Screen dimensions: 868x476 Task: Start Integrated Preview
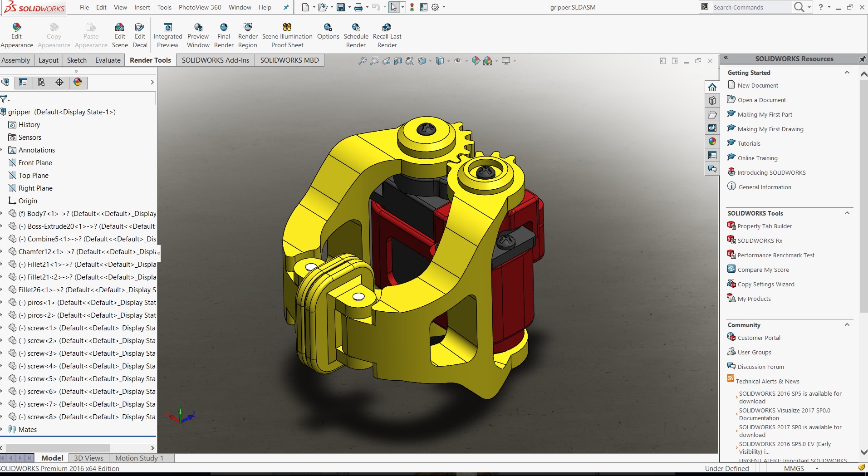(x=167, y=35)
